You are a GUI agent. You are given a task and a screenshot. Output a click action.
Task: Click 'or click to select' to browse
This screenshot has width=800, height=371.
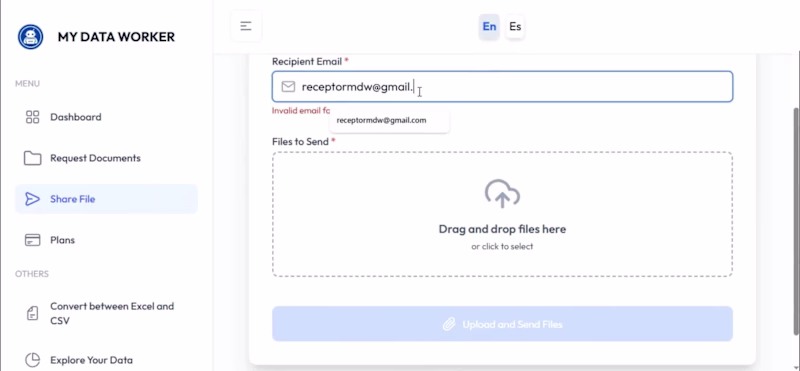click(502, 246)
